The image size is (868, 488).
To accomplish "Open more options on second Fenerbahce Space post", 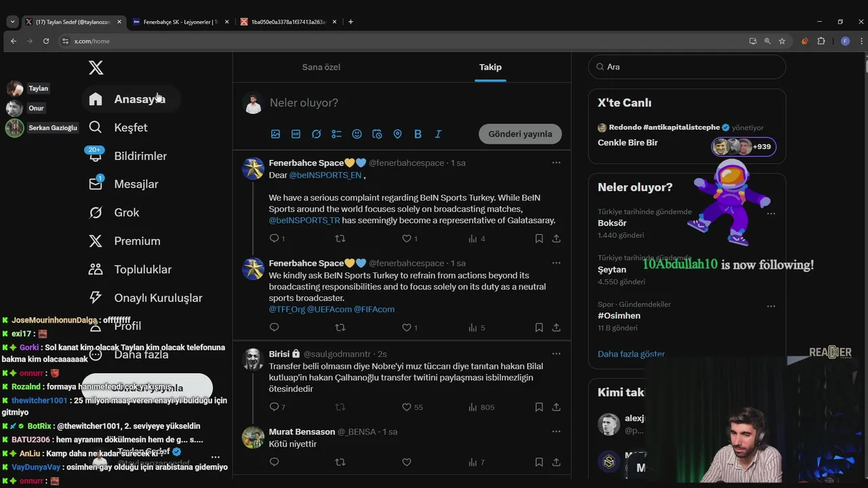I will [556, 263].
